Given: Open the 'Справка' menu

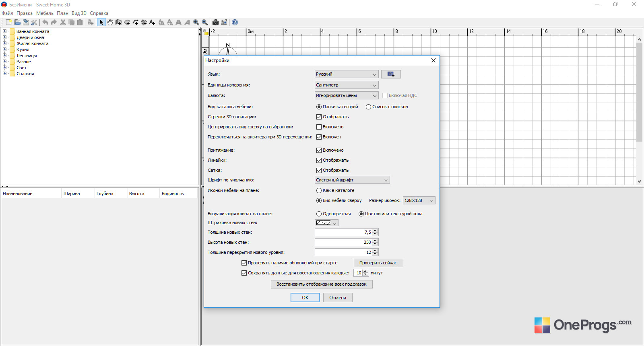Looking at the screenshot, I should [99, 13].
